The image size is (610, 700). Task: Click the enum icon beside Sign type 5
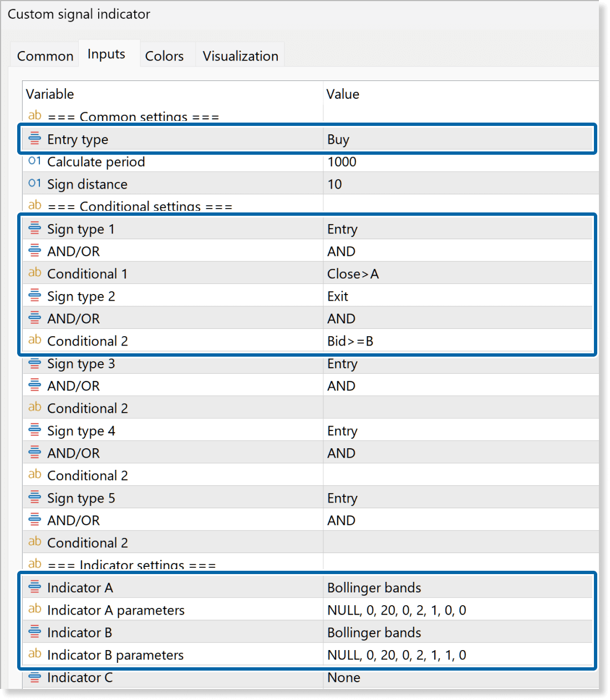point(34,498)
